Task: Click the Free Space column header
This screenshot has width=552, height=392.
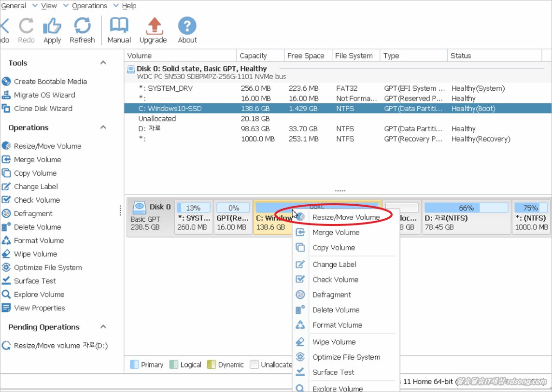Action: coord(306,56)
